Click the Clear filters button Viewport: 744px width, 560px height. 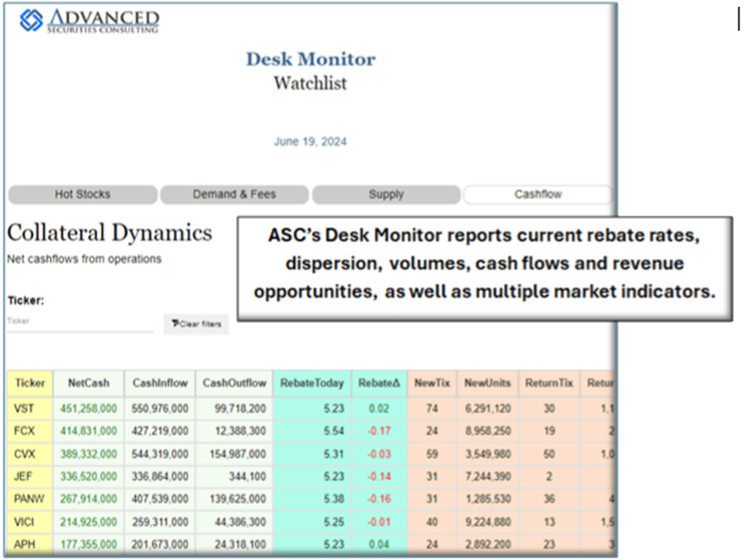coord(196,324)
